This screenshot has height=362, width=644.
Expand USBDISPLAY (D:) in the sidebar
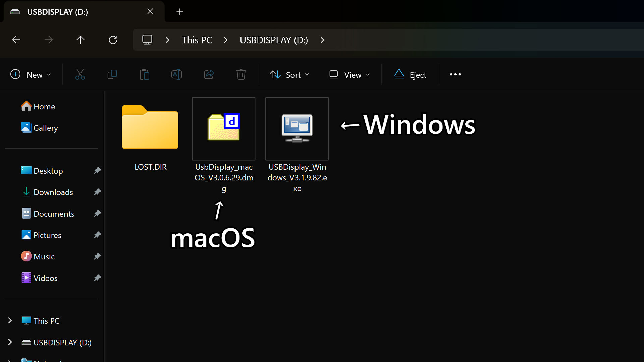click(x=10, y=342)
